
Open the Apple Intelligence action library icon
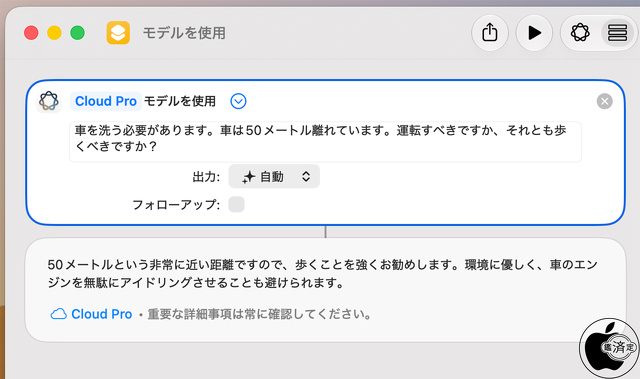click(x=580, y=33)
